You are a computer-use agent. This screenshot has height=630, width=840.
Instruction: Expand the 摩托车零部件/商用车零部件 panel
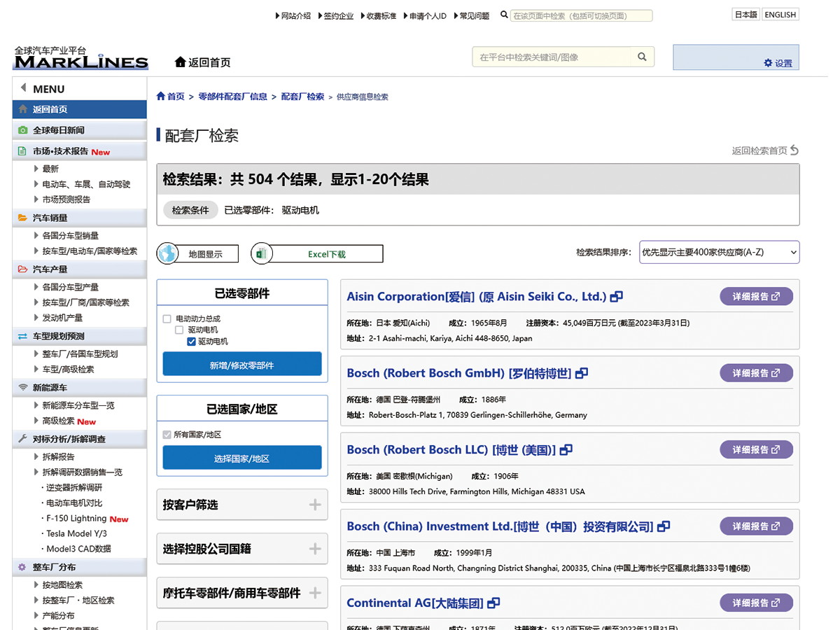pyautogui.click(x=242, y=593)
